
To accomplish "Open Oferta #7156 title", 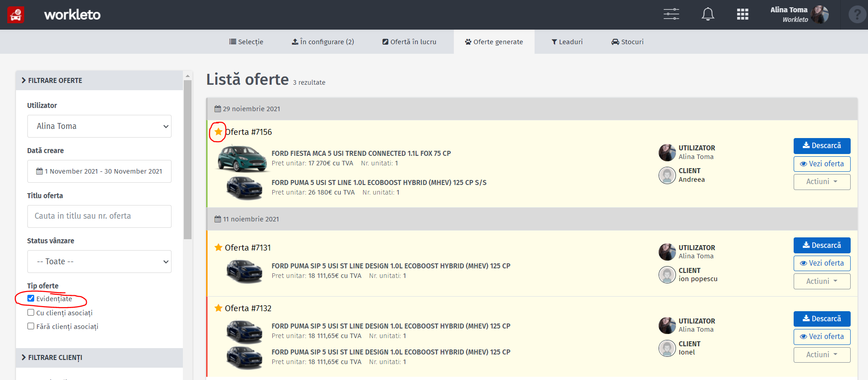I will coord(248,132).
